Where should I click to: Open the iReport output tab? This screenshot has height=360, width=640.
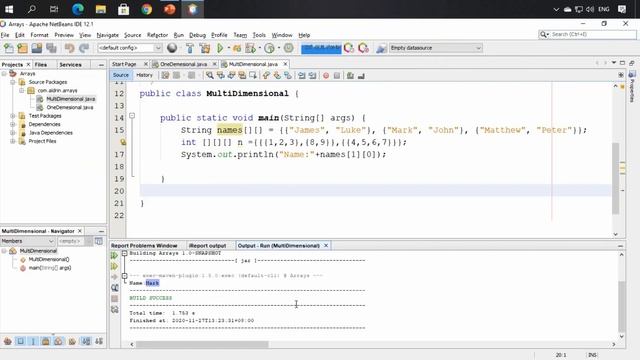coord(207,246)
